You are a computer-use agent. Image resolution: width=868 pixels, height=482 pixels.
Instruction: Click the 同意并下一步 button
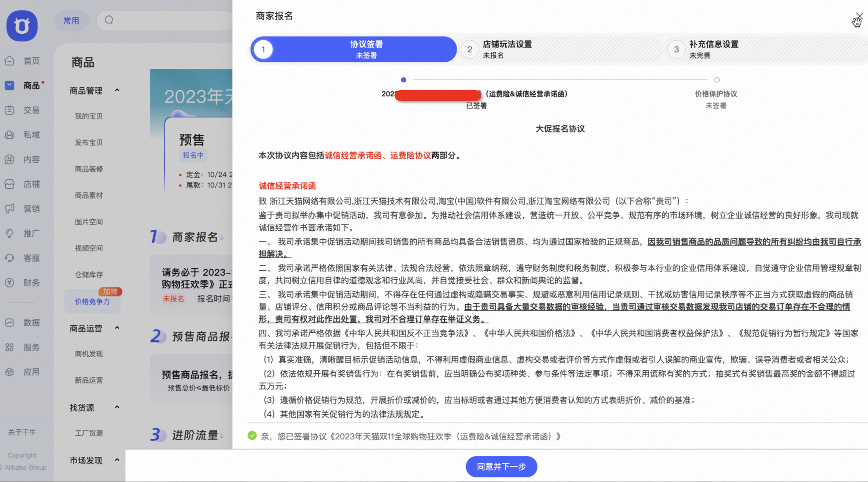501,467
